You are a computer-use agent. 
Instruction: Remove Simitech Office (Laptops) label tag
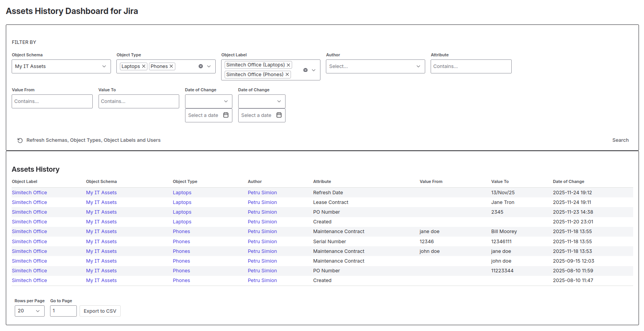tap(288, 65)
